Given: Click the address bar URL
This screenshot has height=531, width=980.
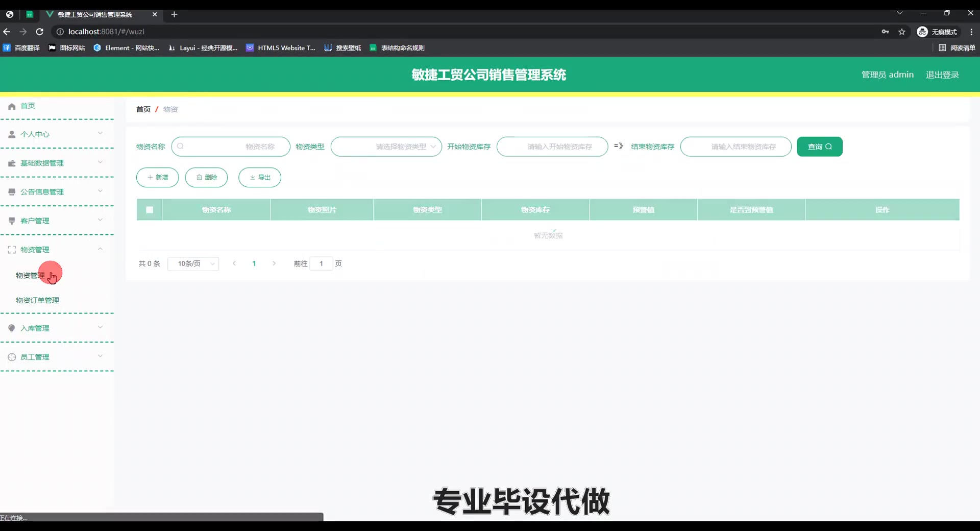Looking at the screenshot, I should click(x=106, y=32).
